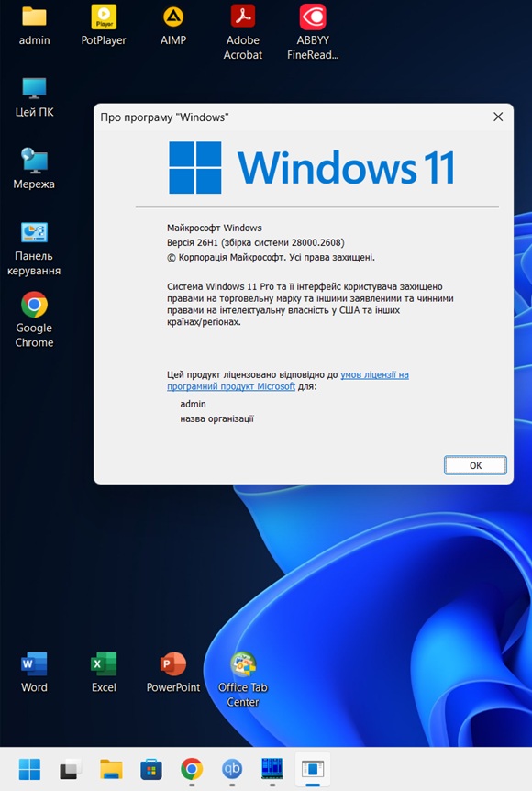This screenshot has width=532, height=791.
Task: Open the Microsoft software license terms link
Action: coord(288,381)
